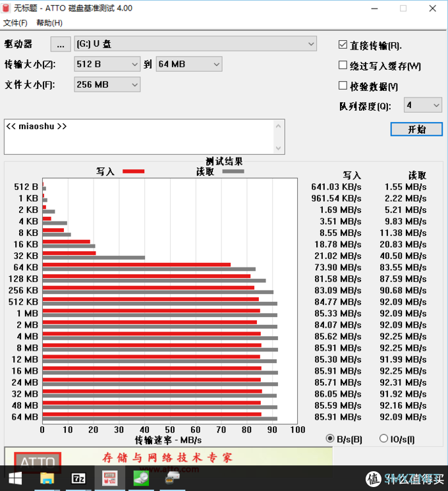Click the 48 MB row label
Screen dimensions: 448x491
pos(25,405)
